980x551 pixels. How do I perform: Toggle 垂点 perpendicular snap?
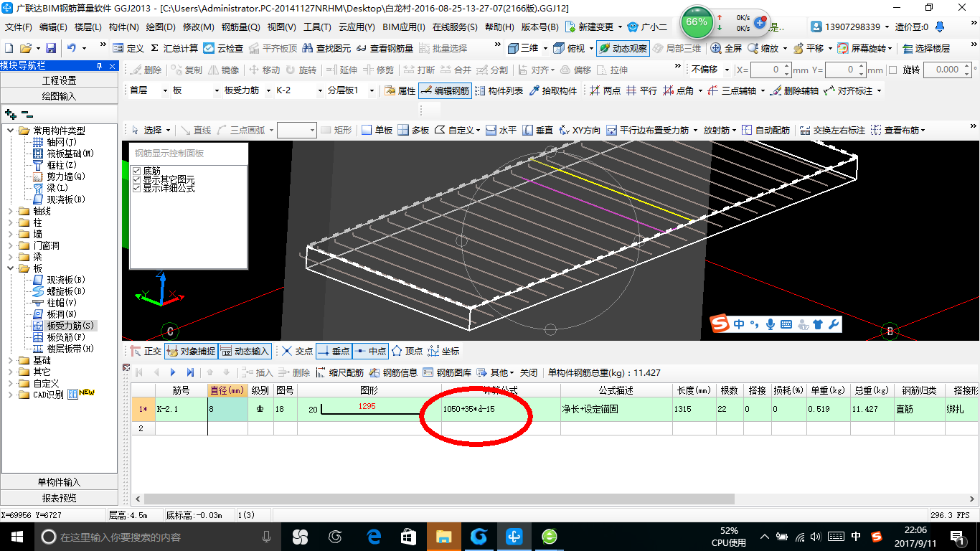(x=334, y=351)
